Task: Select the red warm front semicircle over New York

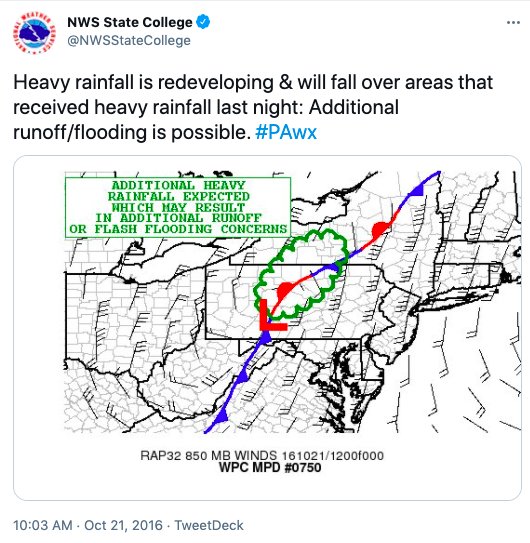Action: (380, 229)
